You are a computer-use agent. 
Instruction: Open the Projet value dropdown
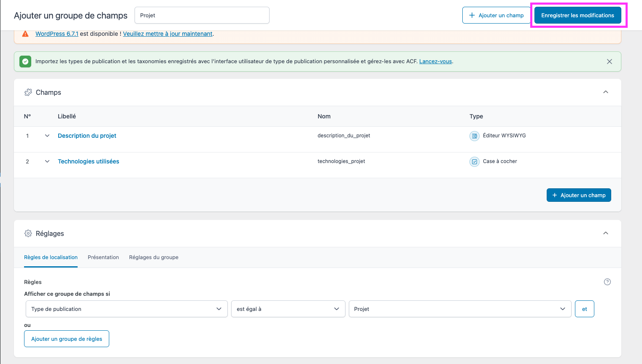[460, 309]
